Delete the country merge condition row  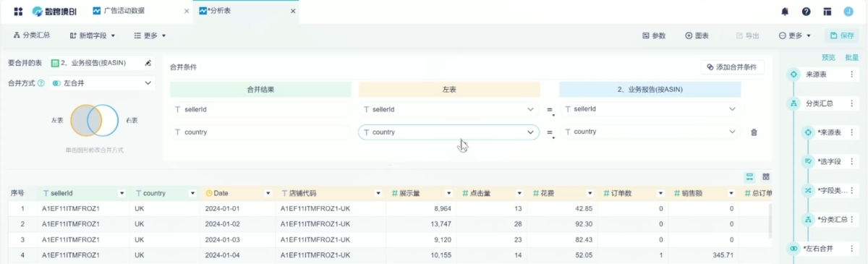(x=754, y=132)
